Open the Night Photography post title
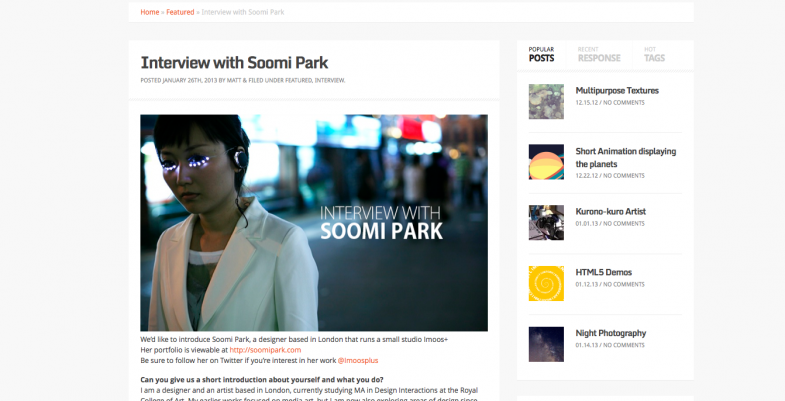This screenshot has height=401, width=785. click(x=610, y=333)
